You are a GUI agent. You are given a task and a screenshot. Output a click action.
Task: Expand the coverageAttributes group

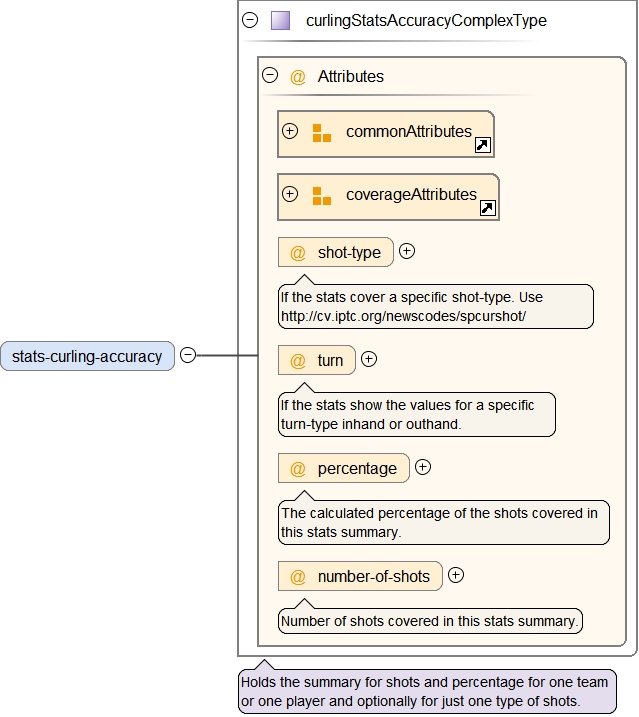pos(290,194)
